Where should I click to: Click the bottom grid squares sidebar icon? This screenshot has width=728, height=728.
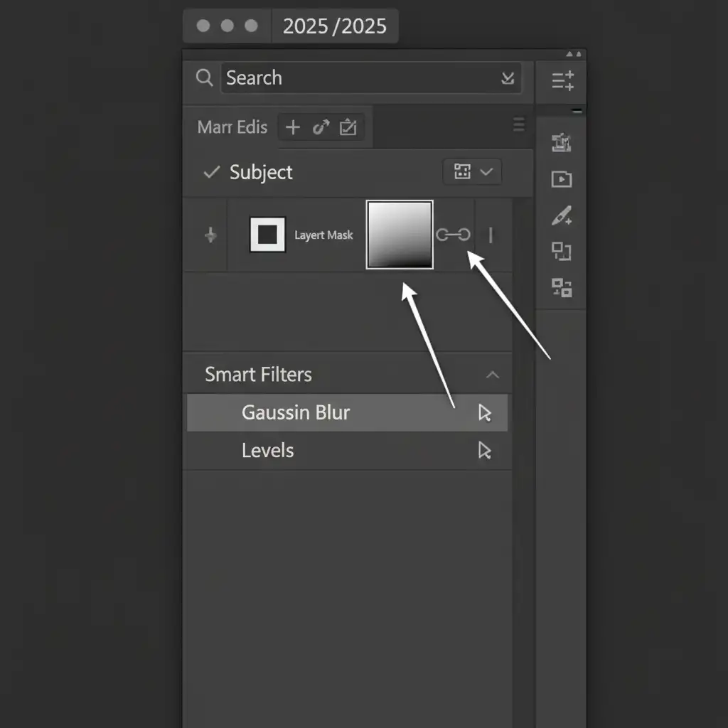click(562, 288)
